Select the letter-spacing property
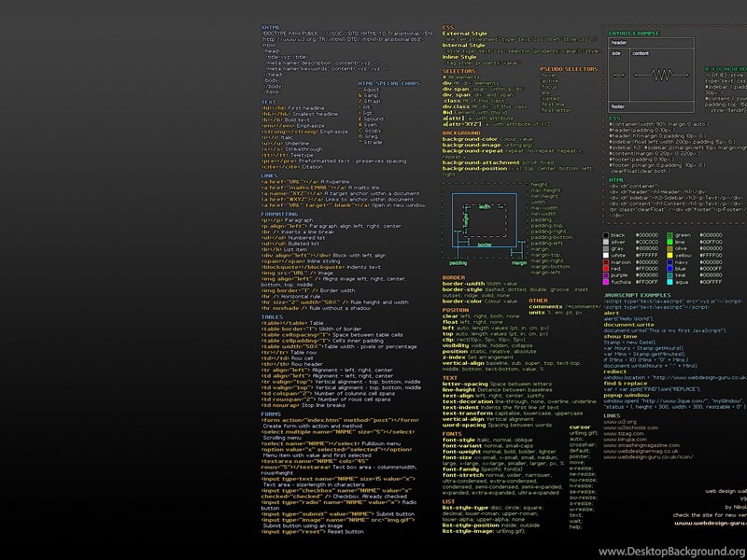747x560 pixels. pyautogui.click(x=465, y=384)
